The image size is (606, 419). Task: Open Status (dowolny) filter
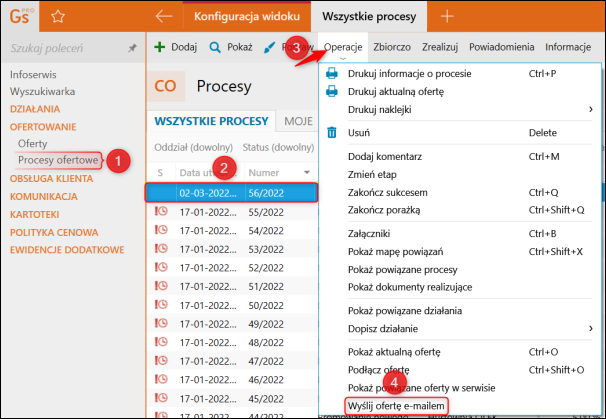tap(278, 147)
